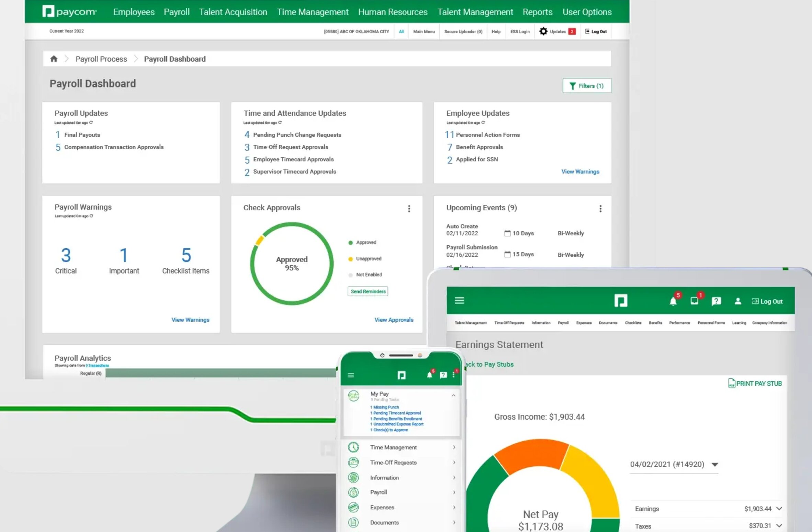The height and width of the screenshot is (532, 812).
Task: Open the Reports menu
Action: 537,12
